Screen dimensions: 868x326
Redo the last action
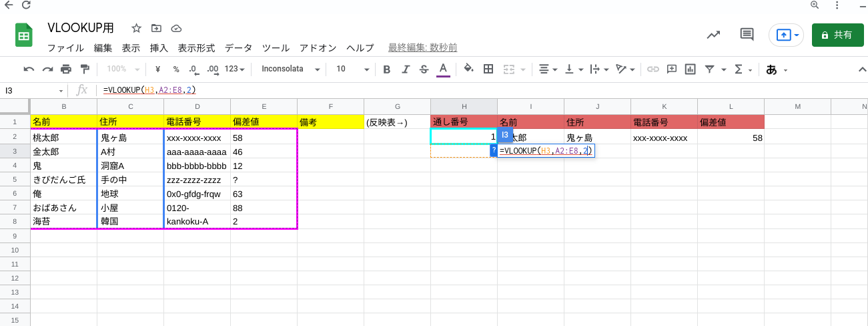47,69
